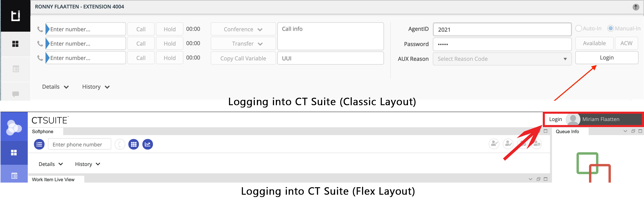This screenshot has width=644, height=202.
Task: Click the Enter phone number field
Action: tap(79, 144)
